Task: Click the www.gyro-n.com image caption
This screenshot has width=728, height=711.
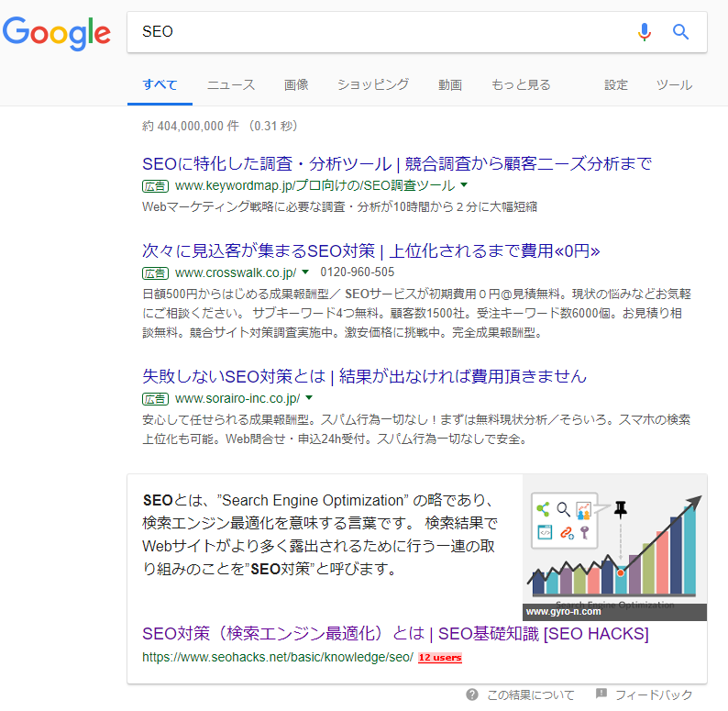Action: point(563,612)
